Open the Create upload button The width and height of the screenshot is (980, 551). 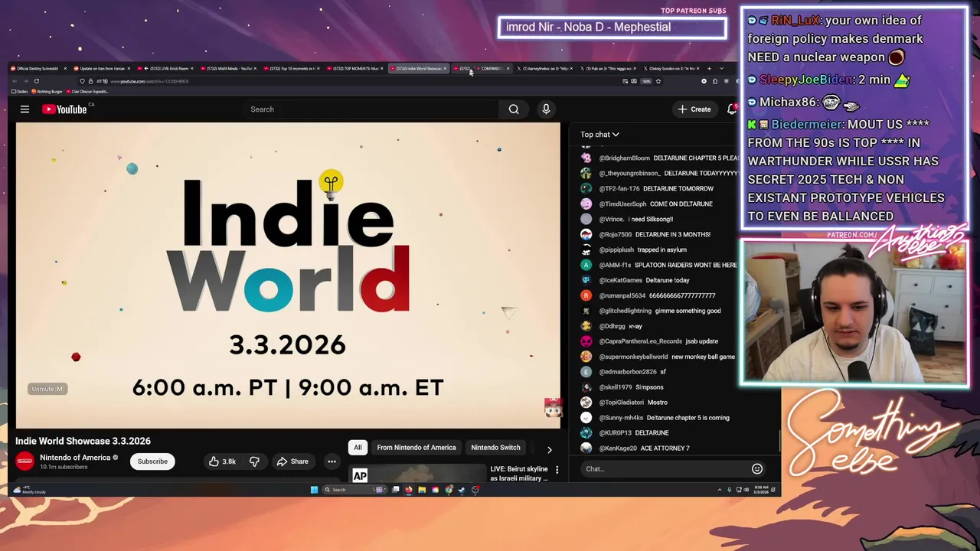coord(694,109)
